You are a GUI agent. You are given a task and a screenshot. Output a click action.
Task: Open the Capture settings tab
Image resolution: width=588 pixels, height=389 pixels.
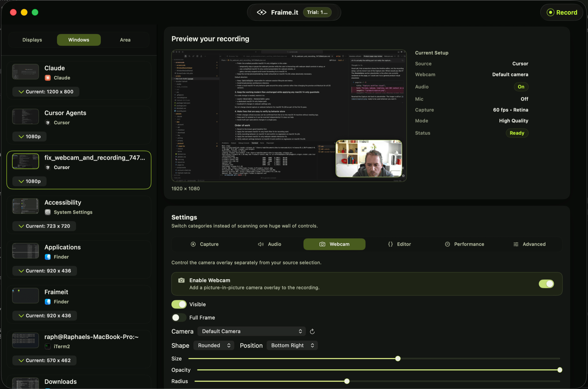click(x=204, y=244)
